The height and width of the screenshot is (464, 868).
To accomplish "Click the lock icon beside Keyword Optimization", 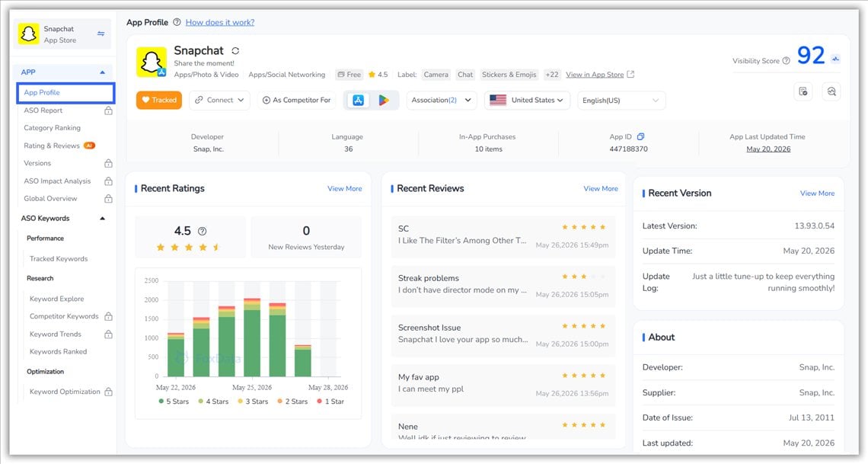I will pos(108,392).
